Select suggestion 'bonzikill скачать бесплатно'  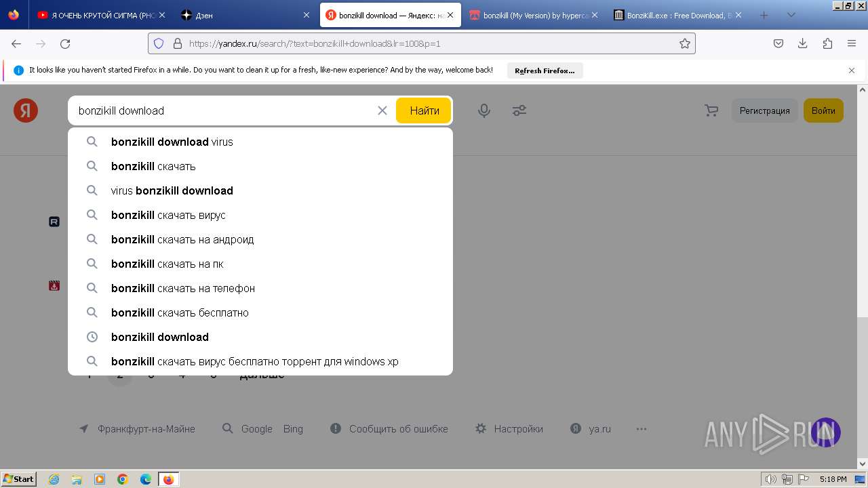[260, 312]
